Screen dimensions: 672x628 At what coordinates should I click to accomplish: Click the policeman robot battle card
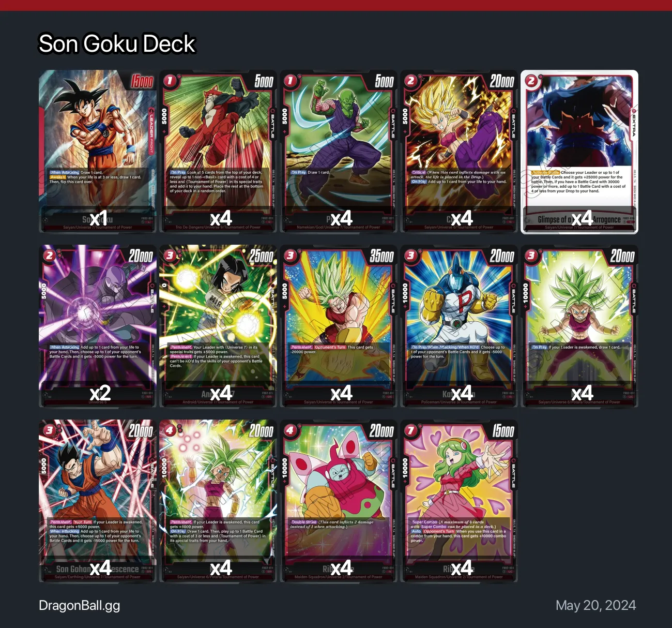[x=459, y=326]
